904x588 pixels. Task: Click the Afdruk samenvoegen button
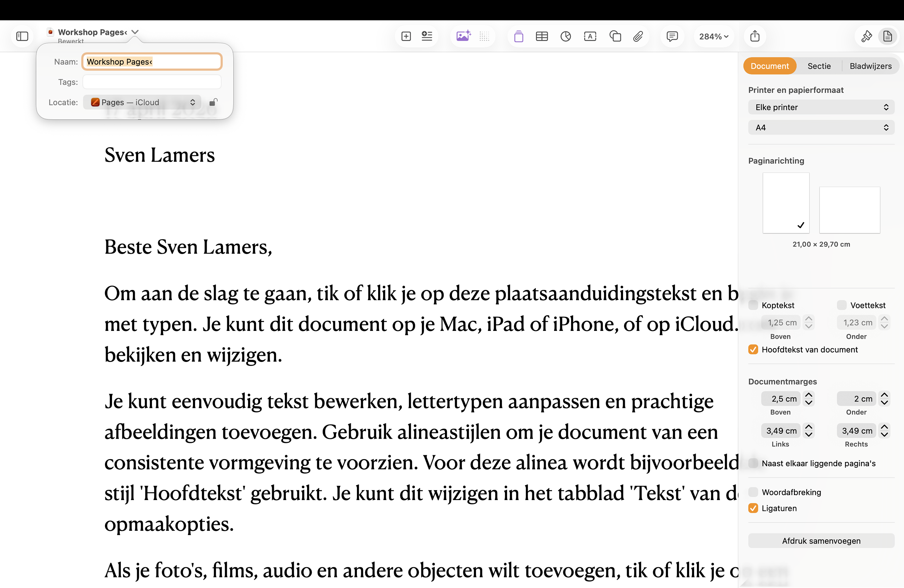point(821,541)
